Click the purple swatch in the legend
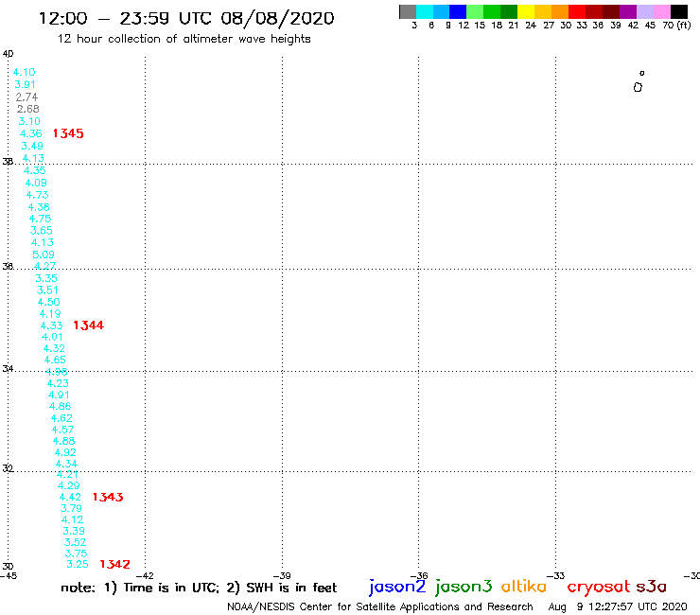The height and width of the screenshot is (615, 700). 628,12
